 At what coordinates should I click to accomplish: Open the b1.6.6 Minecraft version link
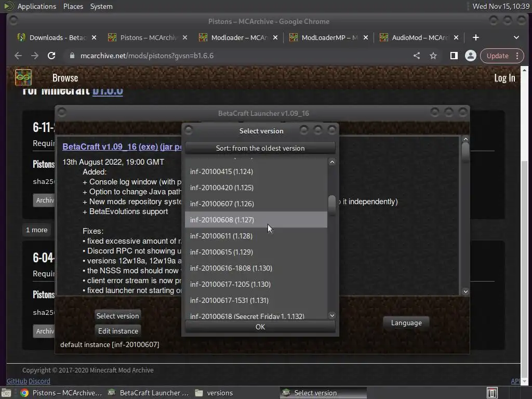(x=108, y=91)
